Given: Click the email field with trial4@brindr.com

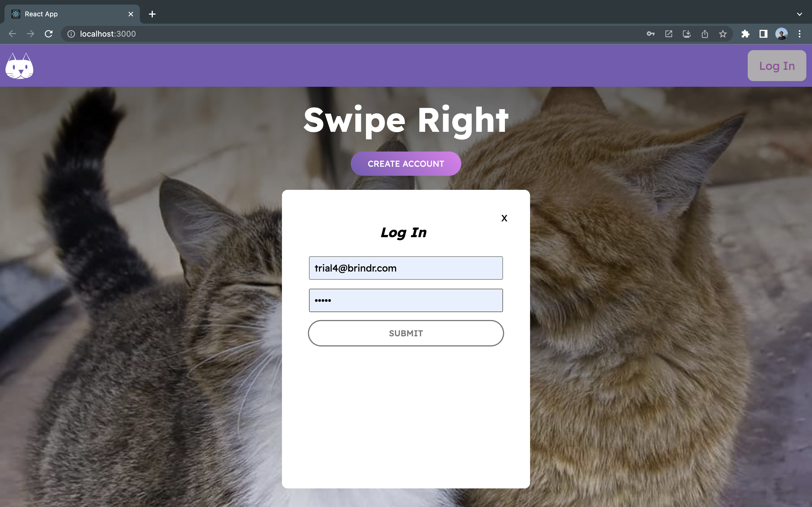Looking at the screenshot, I should pos(406,268).
